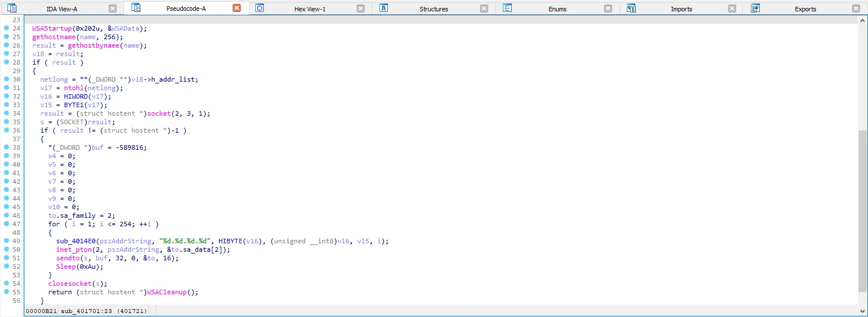
Task: Open the Imports tab
Action: tap(681, 9)
